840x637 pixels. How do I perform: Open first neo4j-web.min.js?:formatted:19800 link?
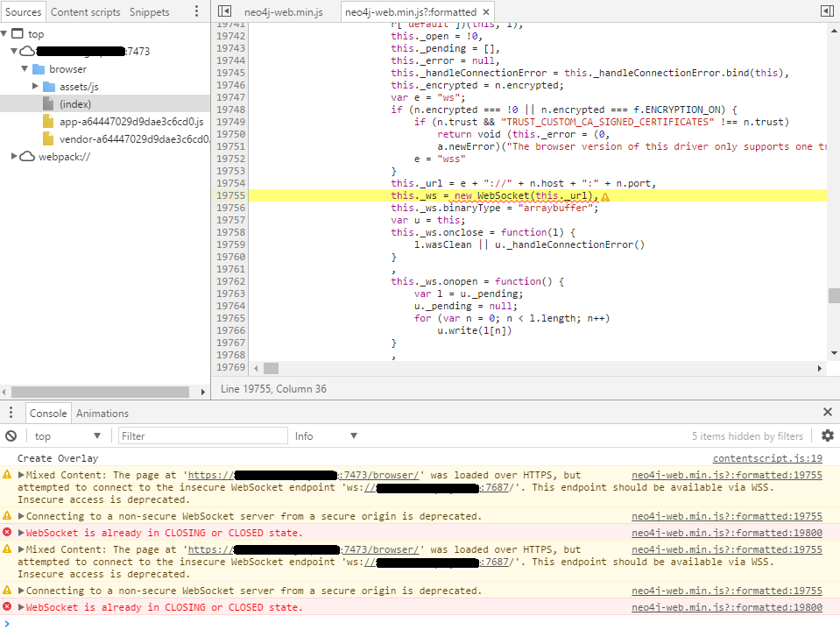pyautogui.click(x=726, y=533)
